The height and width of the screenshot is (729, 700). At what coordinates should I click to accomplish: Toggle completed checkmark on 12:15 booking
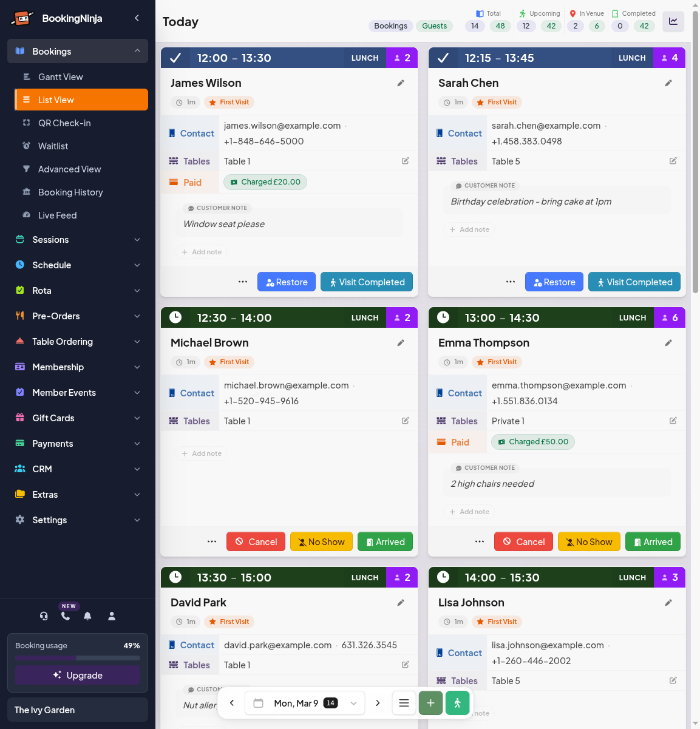443,58
